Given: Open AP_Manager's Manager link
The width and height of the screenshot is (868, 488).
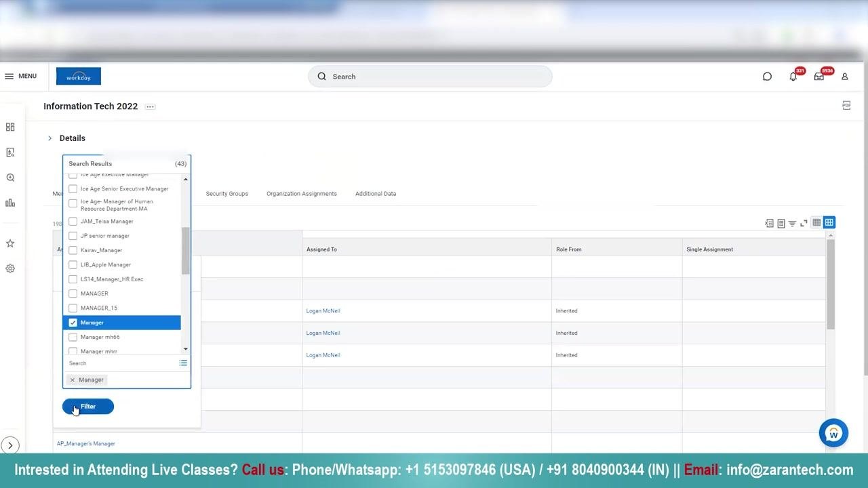Looking at the screenshot, I should tap(86, 444).
